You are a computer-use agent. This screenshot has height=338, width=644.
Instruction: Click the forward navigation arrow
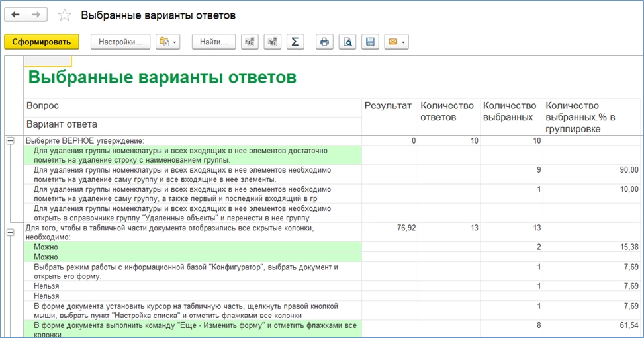[x=37, y=15]
